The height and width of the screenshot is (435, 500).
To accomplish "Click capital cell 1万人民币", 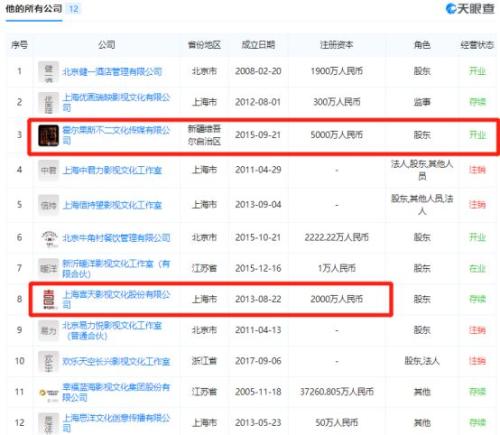I will [337, 268].
